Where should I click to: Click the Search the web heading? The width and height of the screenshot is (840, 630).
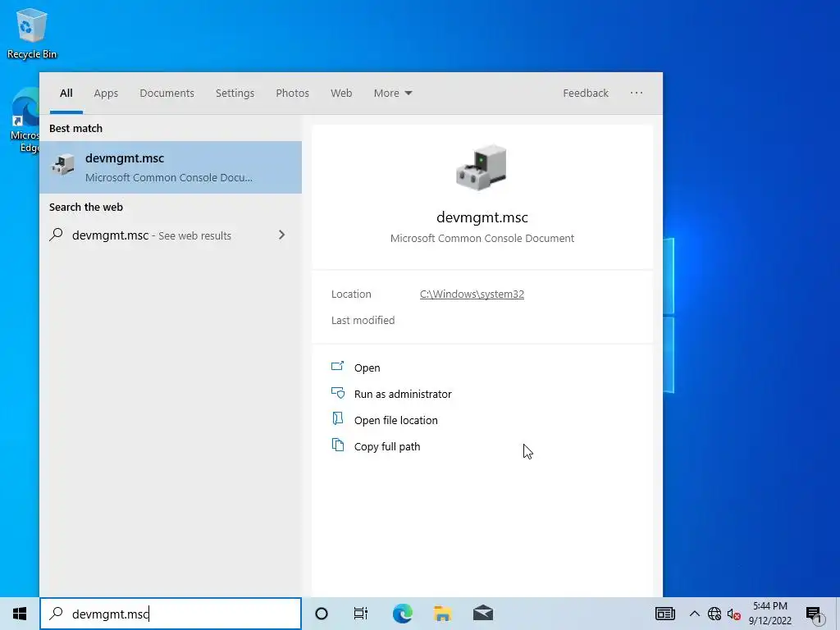pos(85,208)
